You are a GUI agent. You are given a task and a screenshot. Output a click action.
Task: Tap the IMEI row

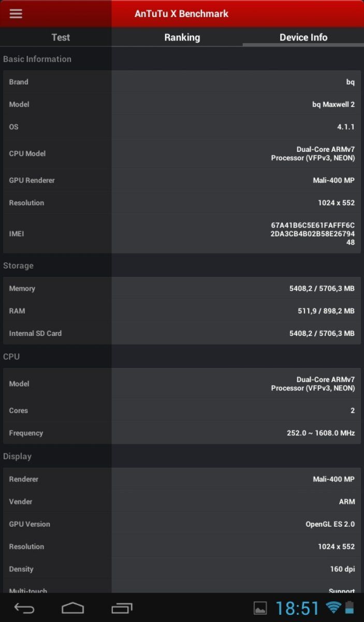182,234
